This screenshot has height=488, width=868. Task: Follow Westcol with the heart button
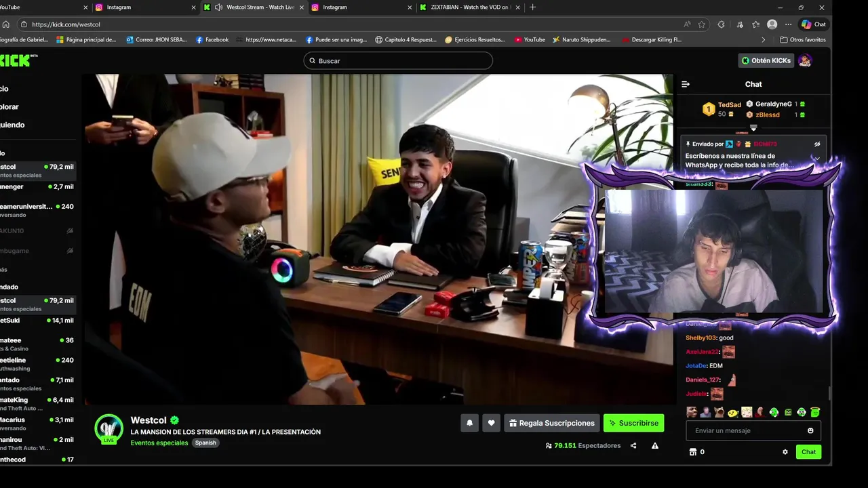tap(492, 423)
